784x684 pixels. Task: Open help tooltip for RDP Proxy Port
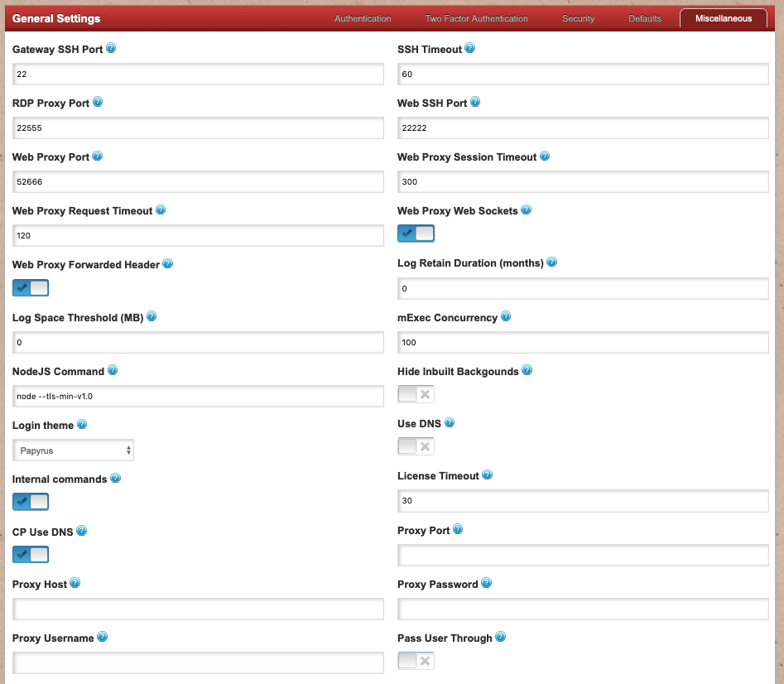coord(98,103)
